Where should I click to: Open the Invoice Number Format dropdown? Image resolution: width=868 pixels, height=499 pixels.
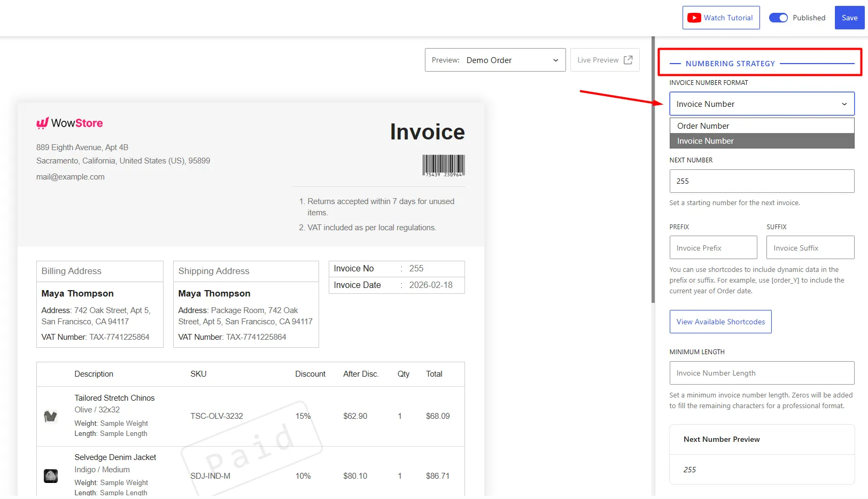tap(762, 104)
